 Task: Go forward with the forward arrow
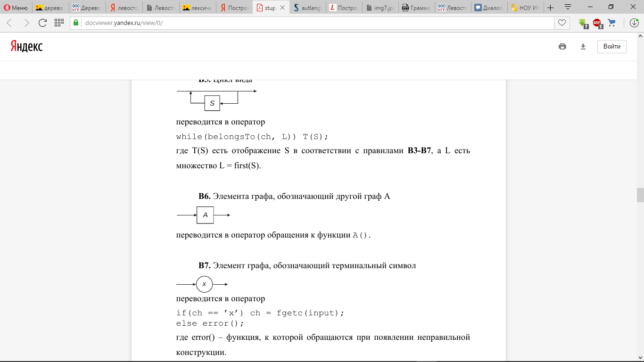pyautogui.click(x=26, y=23)
